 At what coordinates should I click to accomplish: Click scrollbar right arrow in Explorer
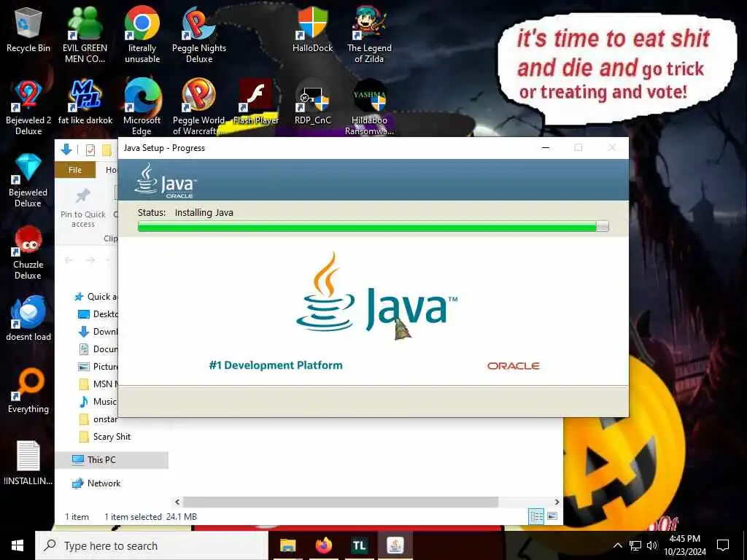coord(557,502)
